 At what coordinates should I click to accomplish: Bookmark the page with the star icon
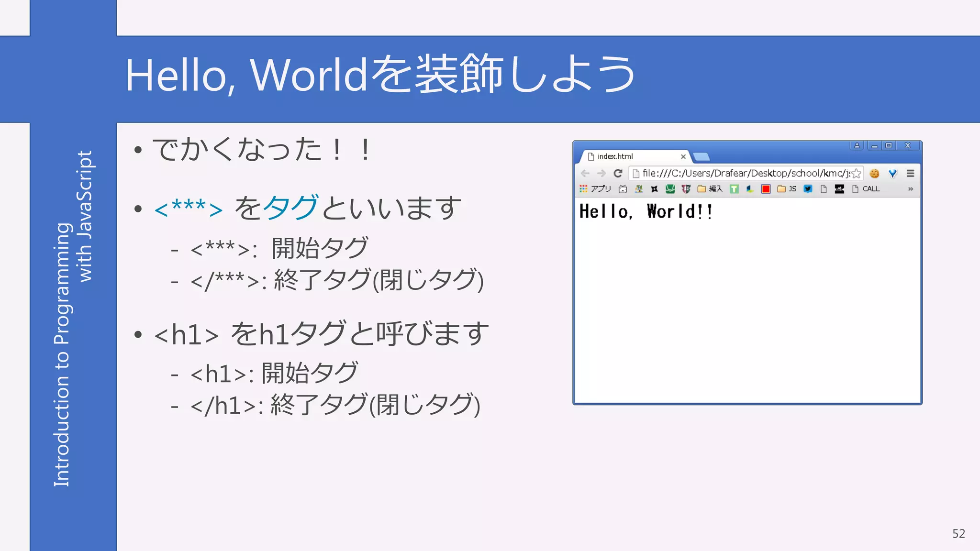[x=857, y=174]
